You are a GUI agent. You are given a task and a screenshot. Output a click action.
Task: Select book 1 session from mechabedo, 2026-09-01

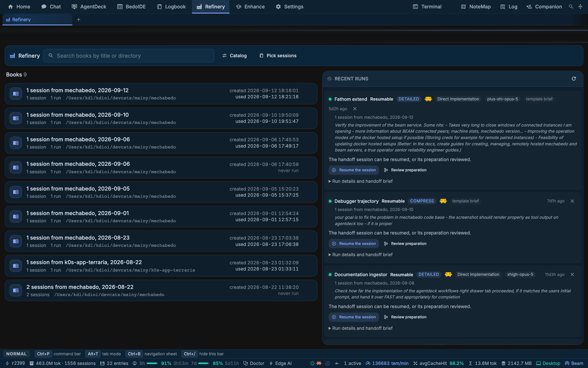coord(161,217)
